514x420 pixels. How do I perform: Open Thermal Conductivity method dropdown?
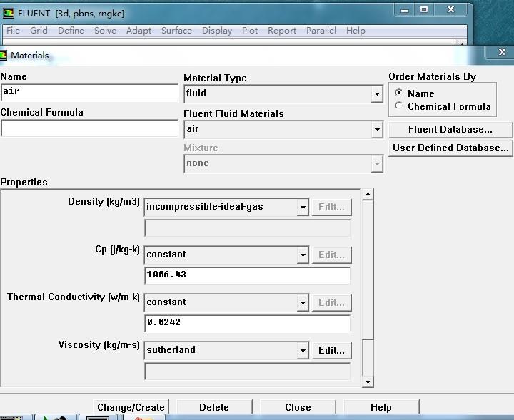click(303, 303)
